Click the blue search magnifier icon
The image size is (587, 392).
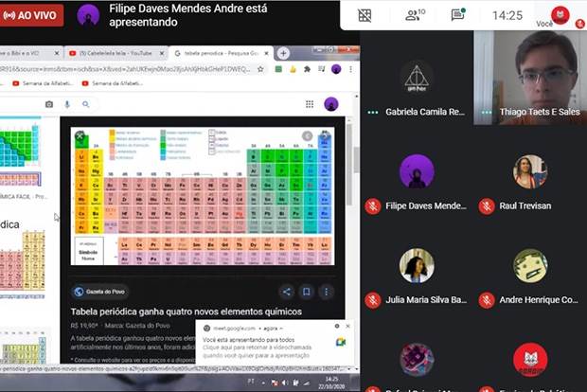[x=85, y=104]
